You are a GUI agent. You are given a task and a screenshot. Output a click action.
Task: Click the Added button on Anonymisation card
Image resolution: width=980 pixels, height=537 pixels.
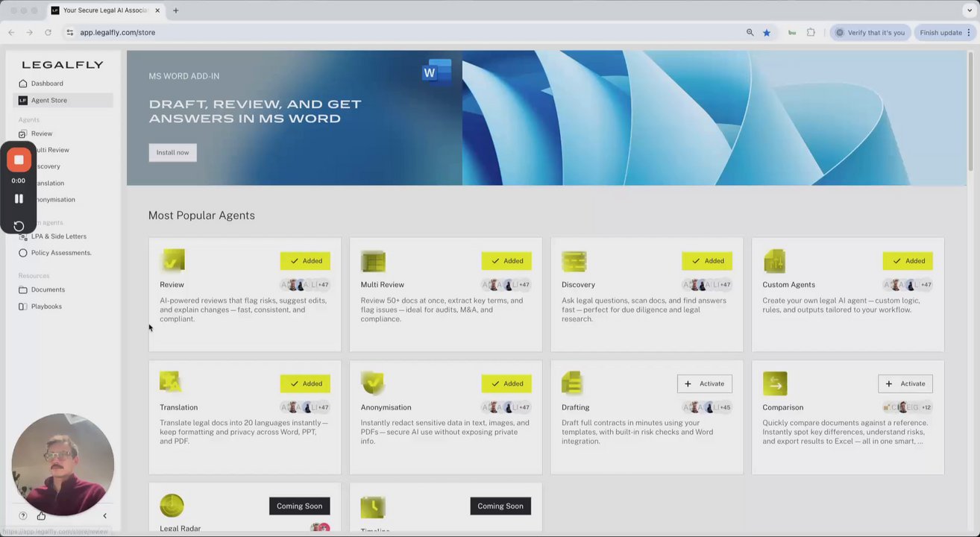pyautogui.click(x=506, y=383)
